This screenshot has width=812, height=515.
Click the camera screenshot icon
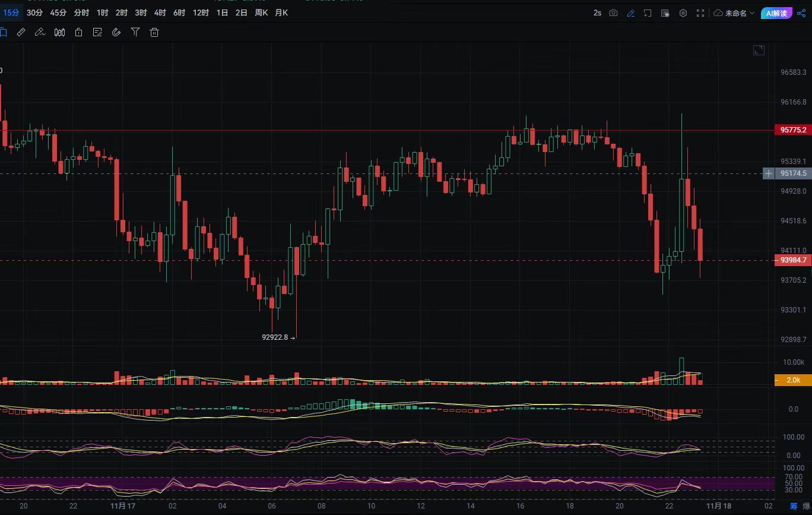click(614, 13)
